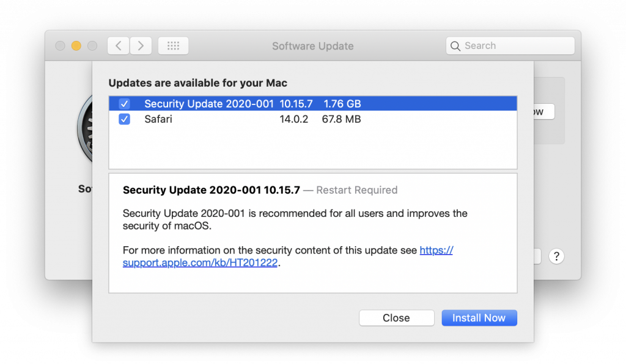Open help with the question mark button
Viewport: 626px width, 364px height.
click(556, 256)
